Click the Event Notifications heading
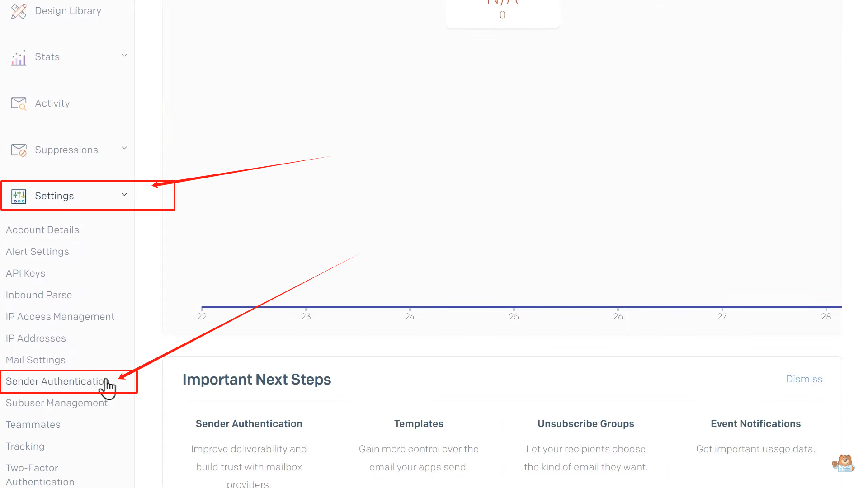This screenshot has width=868, height=488. [x=755, y=424]
